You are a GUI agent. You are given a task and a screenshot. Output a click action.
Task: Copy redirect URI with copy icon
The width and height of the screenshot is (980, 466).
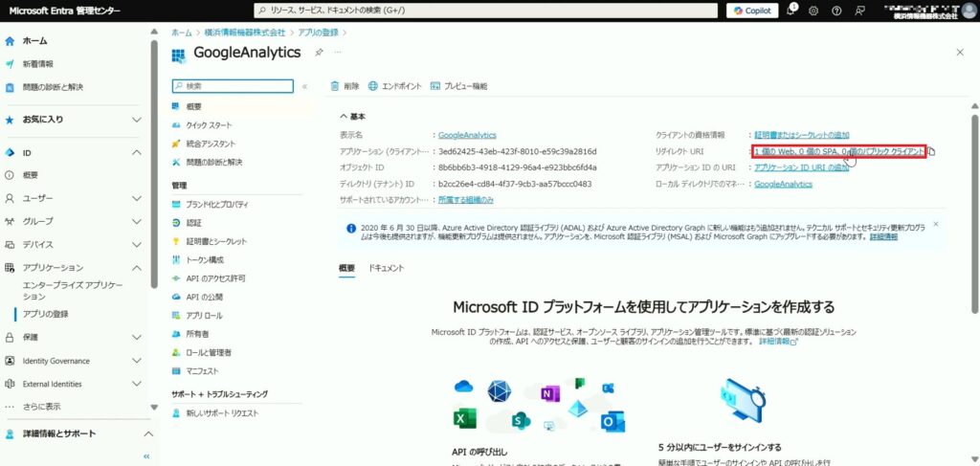[x=931, y=151]
